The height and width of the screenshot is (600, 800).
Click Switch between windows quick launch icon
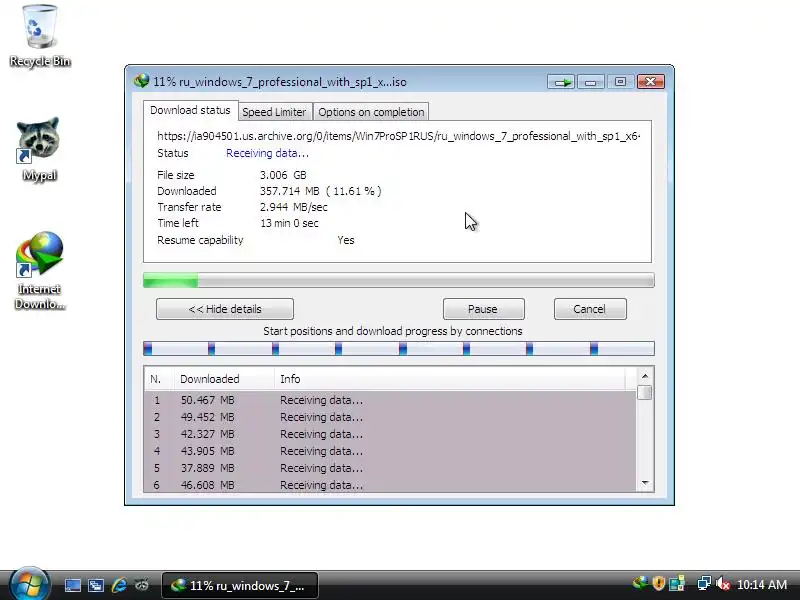tap(95, 585)
